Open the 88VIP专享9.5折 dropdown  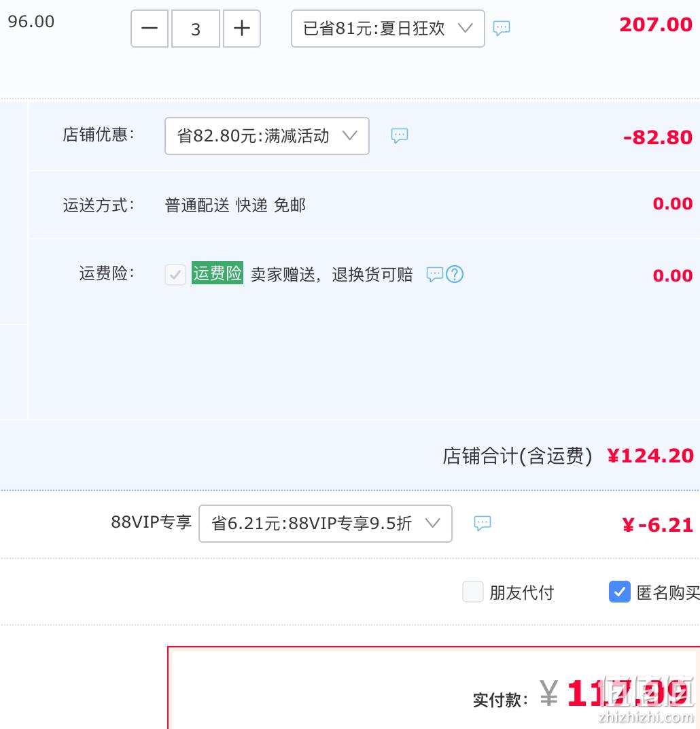pos(326,524)
